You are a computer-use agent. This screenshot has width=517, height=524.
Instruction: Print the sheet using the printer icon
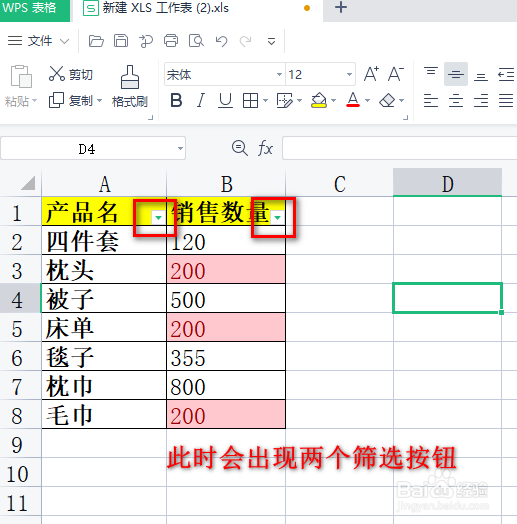171,41
